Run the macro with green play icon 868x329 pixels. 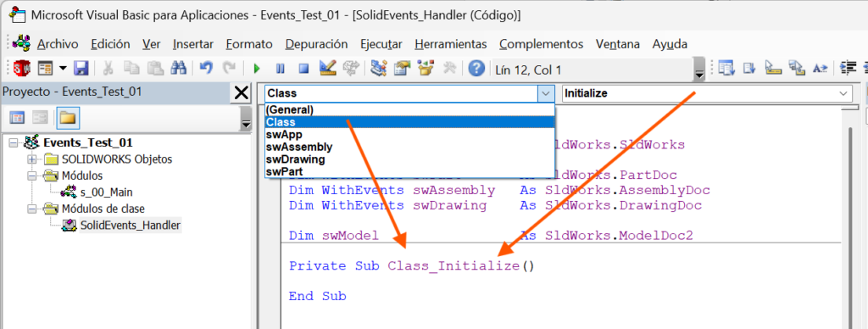pyautogui.click(x=256, y=69)
